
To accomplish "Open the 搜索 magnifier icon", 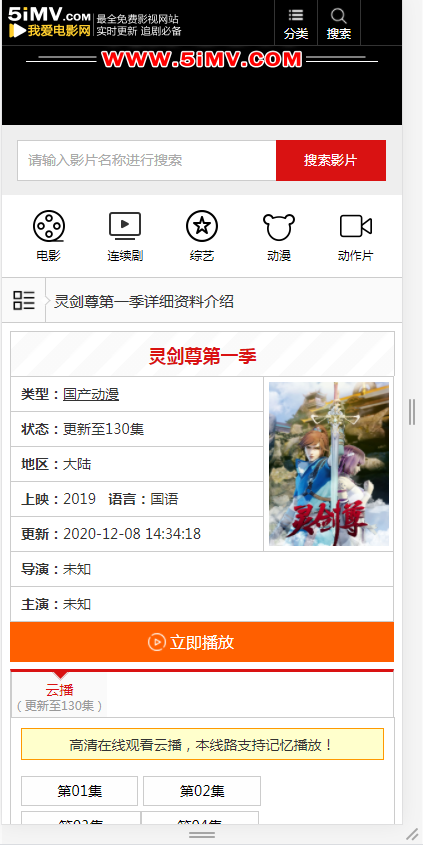I will [339, 16].
